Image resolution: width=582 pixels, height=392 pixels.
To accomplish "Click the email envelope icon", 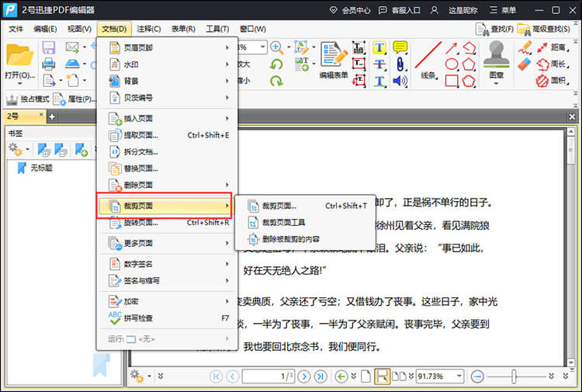I will point(72,47).
